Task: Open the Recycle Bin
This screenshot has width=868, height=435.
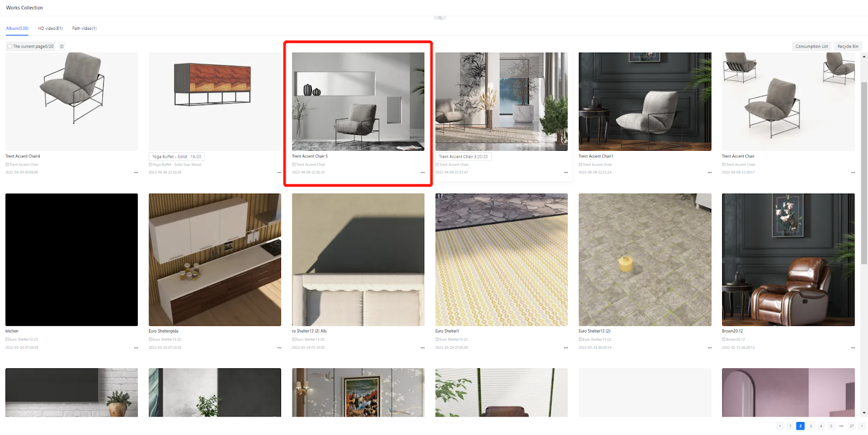Action: (x=847, y=47)
